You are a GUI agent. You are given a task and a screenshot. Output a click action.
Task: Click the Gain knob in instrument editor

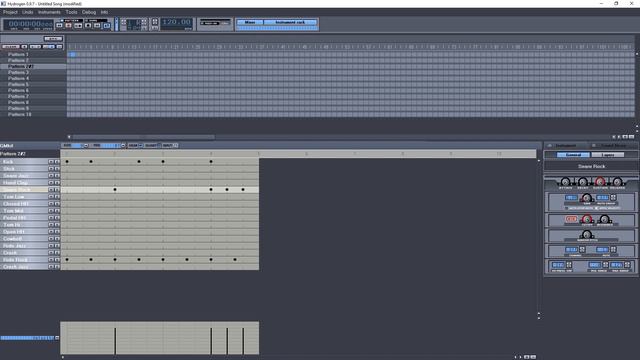(x=587, y=198)
